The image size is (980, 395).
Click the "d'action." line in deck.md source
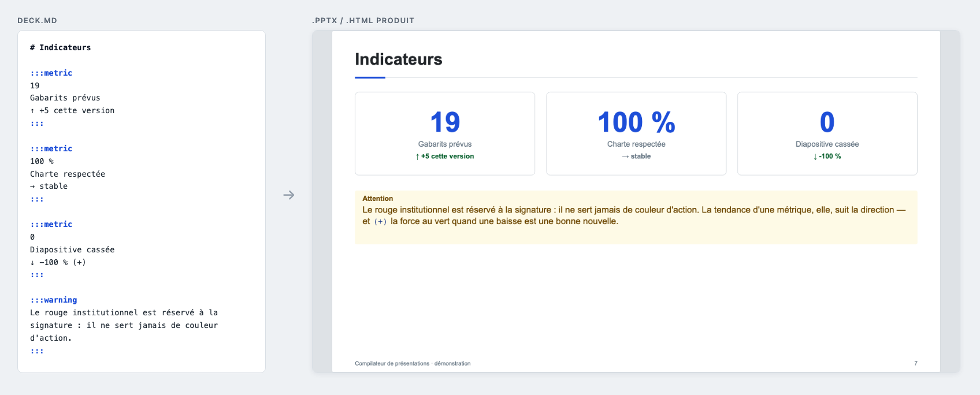[x=51, y=338]
